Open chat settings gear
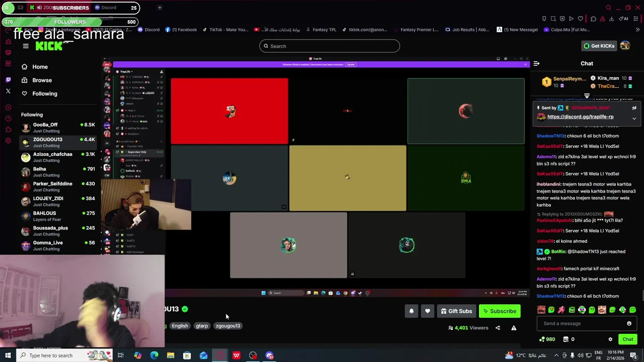644x362 pixels. tap(610, 339)
